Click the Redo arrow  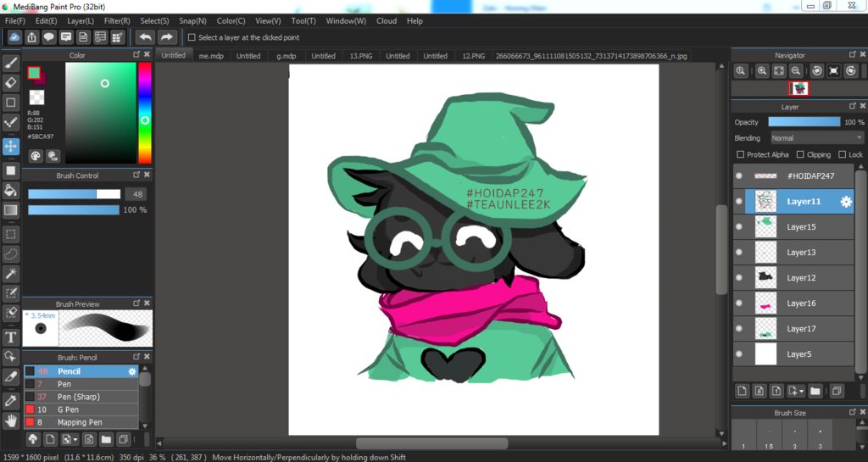166,37
